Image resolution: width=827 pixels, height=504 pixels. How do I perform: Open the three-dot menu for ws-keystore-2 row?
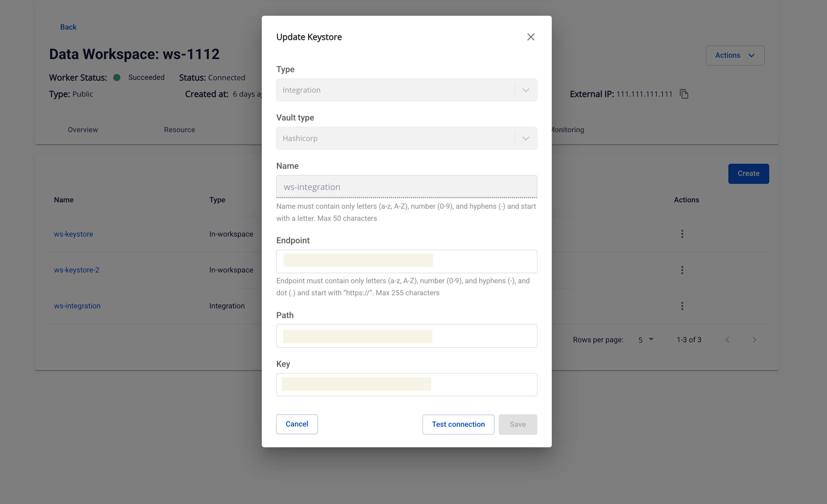(682, 270)
